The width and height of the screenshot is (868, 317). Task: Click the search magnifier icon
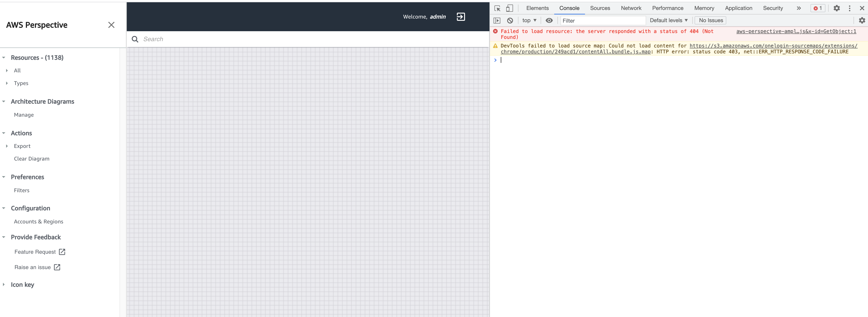(135, 39)
